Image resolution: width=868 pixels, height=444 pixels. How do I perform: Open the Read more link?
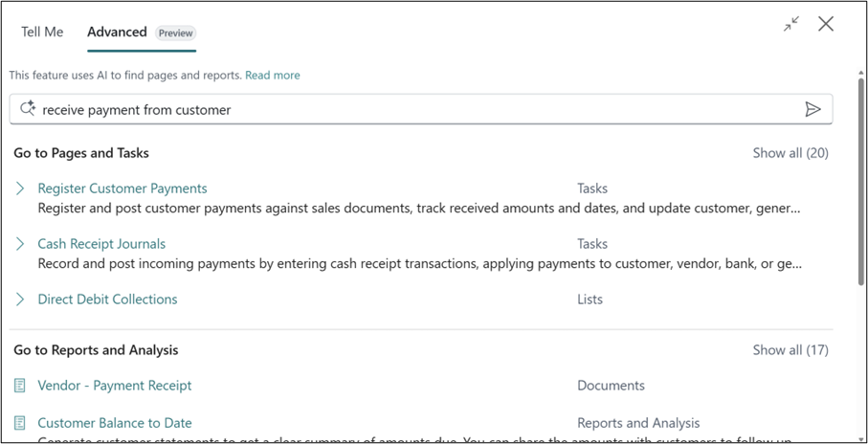click(272, 75)
